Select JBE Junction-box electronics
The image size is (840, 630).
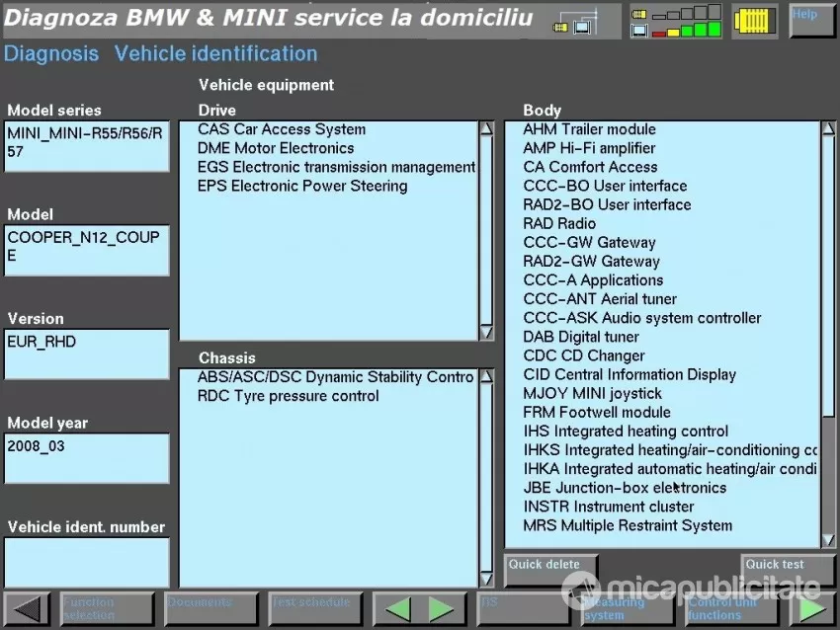coord(625,488)
